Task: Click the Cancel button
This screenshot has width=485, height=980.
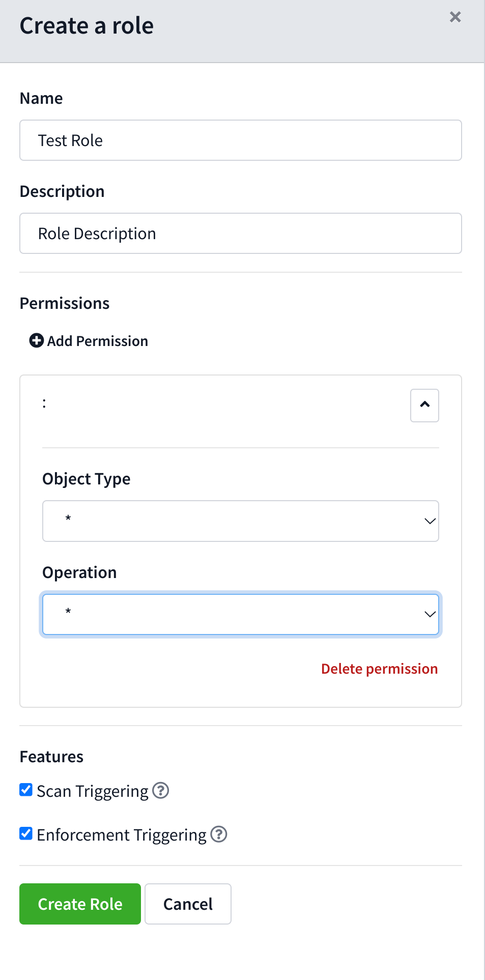Action: tap(188, 904)
